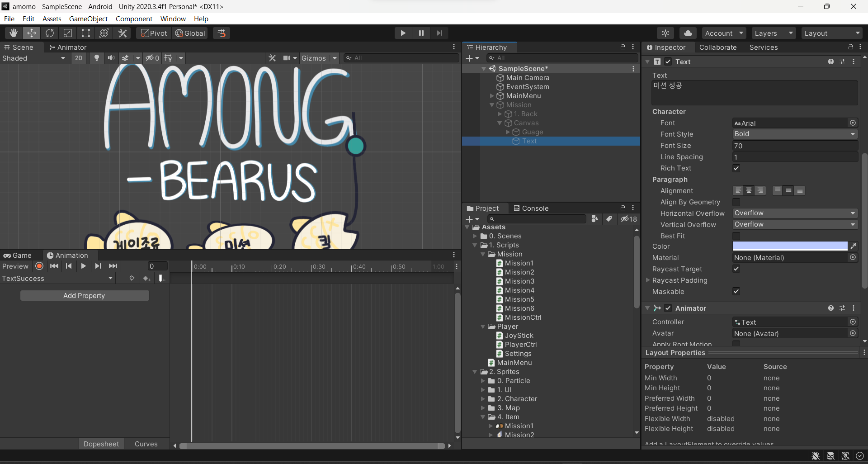
Task: Open Layers dropdown
Action: pyautogui.click(x=773, y=33)
